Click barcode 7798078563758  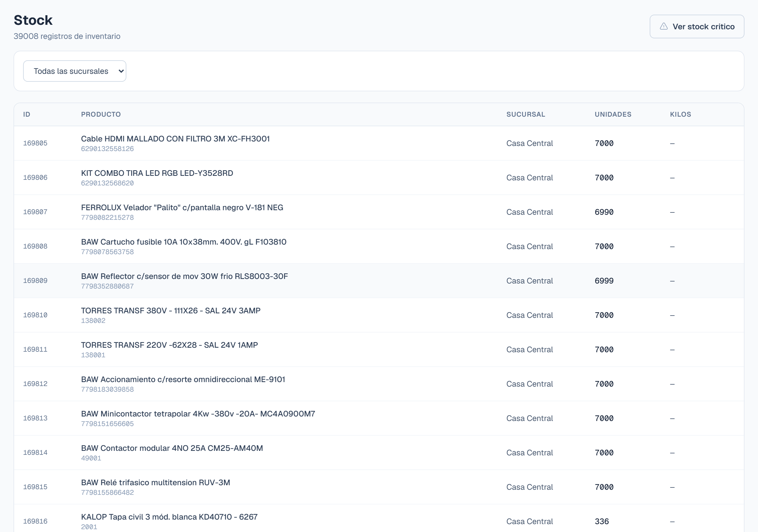(x=107, y=252)
